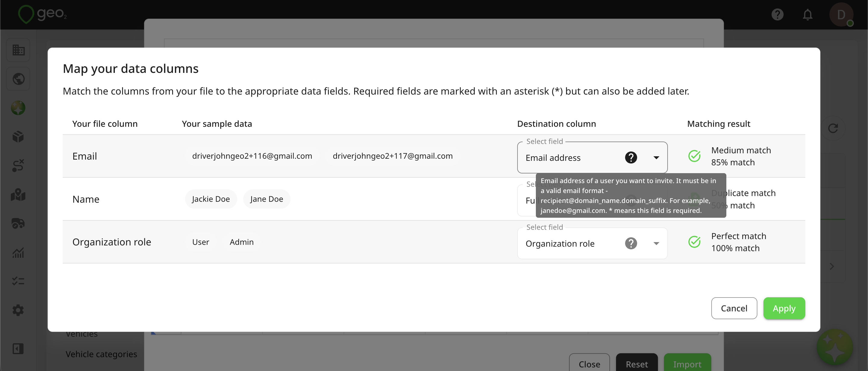Open the checklist tasks icon in sidebar
The height and width of the screenshot is (371, 868).
(18, 281)
